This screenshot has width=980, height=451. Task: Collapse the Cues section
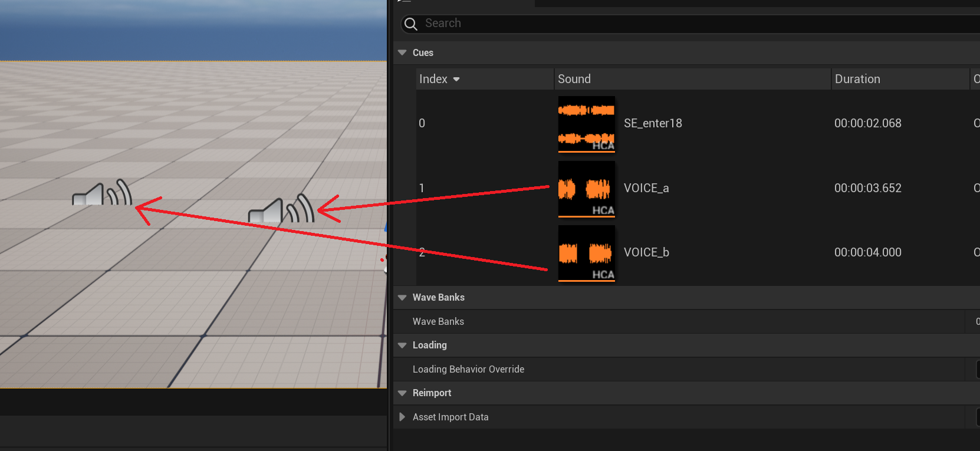tap(402, 52)
